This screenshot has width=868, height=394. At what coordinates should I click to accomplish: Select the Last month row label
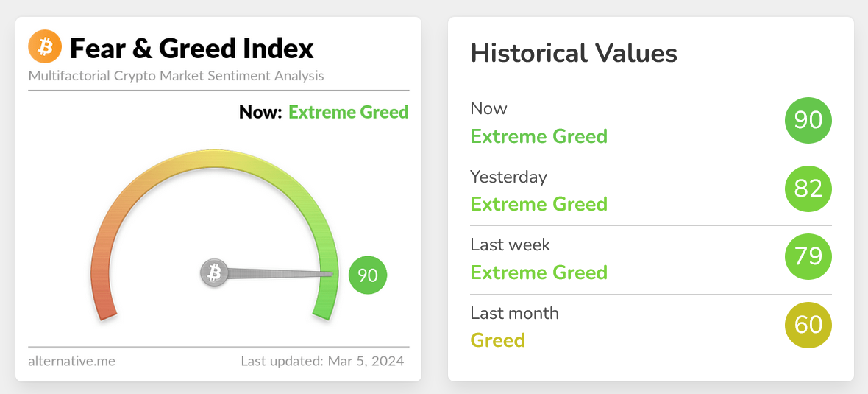point(515,313)
